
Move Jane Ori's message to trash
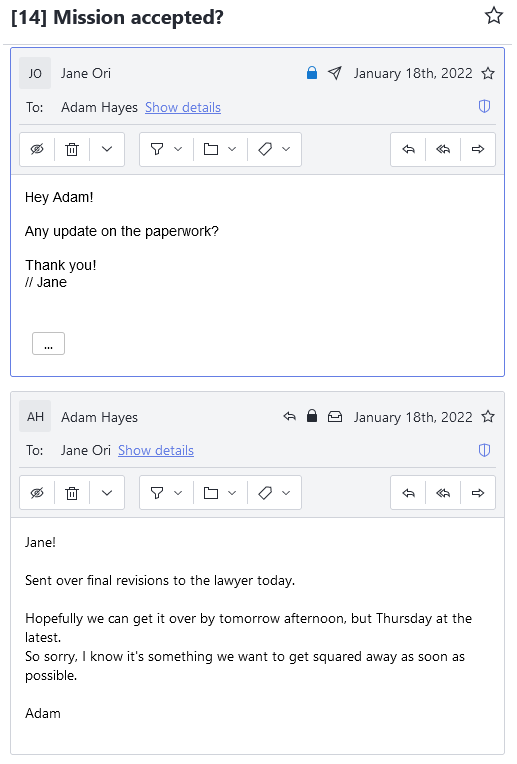point(72,149)
